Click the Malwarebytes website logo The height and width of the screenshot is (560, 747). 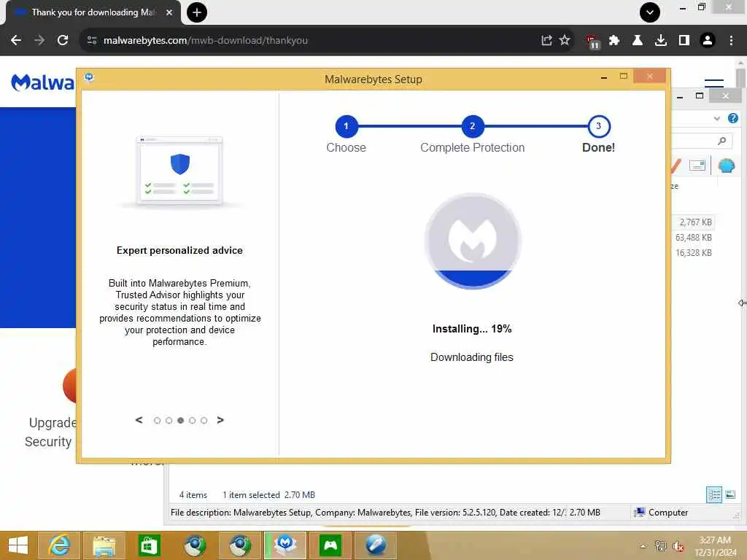pos(43,82)
